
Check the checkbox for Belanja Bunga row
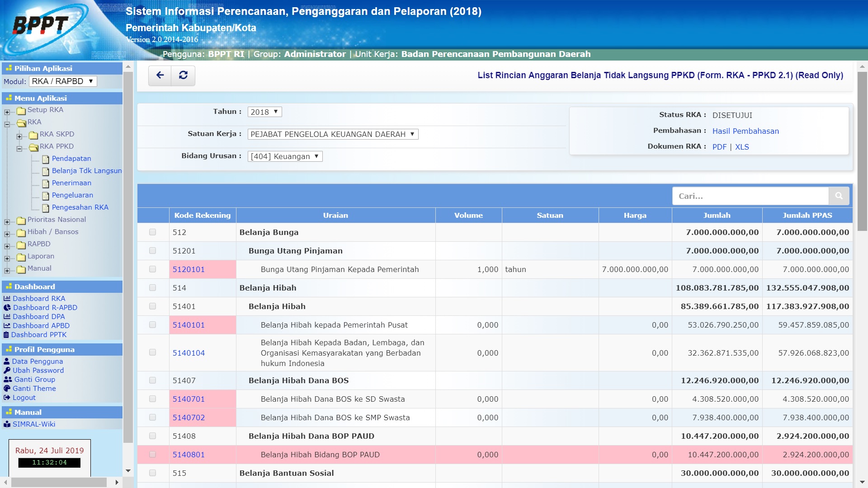pos(153,232)
